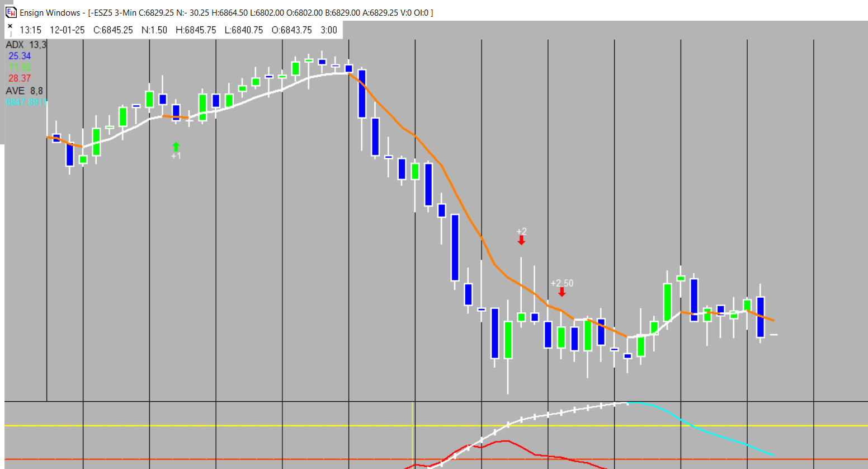
Task: Select the green value 11.92
Action: pyautogui.click(x=20, y=67)
